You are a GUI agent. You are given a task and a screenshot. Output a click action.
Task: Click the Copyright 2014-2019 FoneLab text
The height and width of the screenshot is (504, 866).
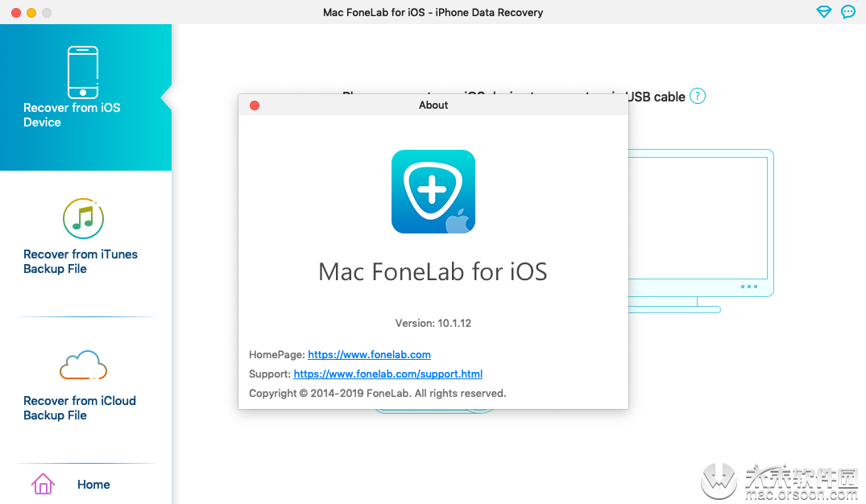click(377, 393)
